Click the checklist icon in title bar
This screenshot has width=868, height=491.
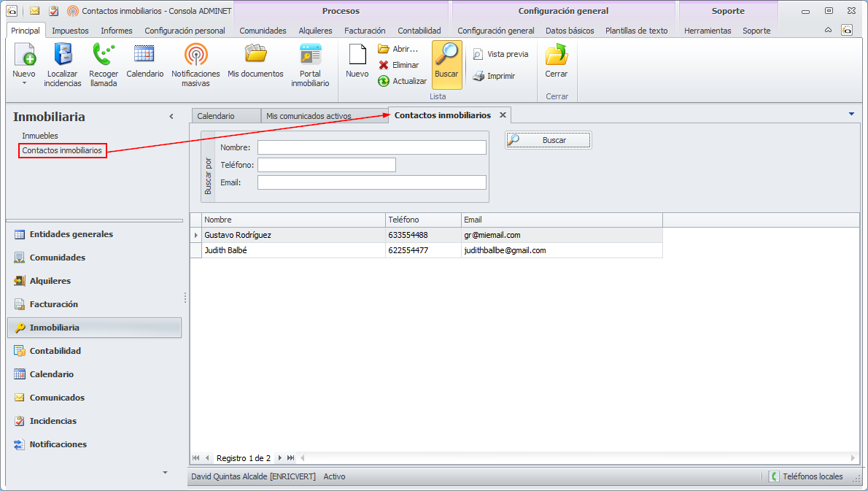pos(54,10)
